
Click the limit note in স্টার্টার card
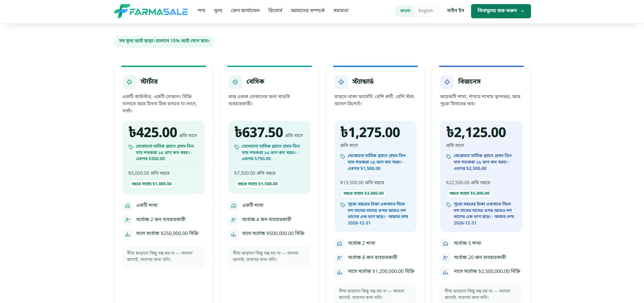[163, 256]
